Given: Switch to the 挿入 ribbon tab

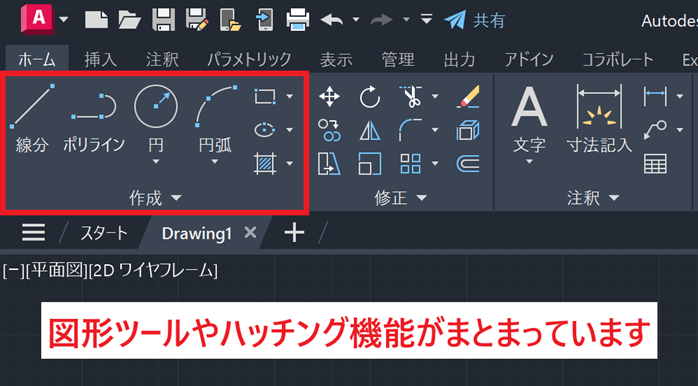Looking at the screenshot, I should pos(101,59).
